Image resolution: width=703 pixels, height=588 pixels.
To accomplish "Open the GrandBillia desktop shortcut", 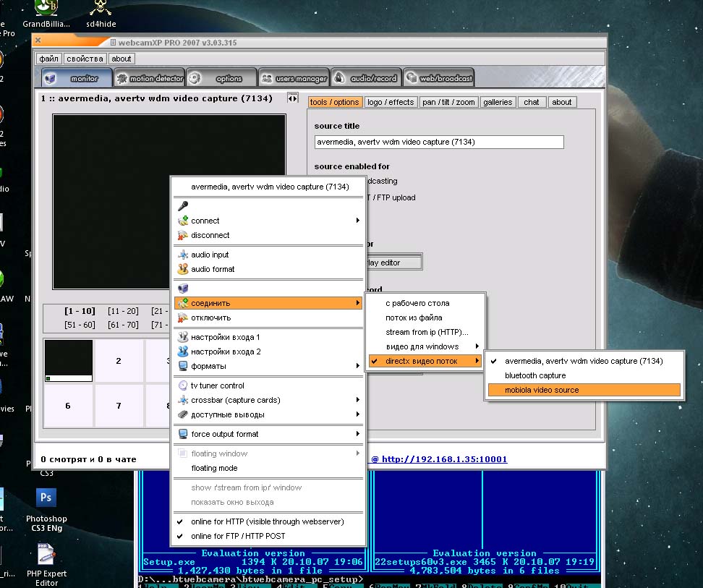I will (46, 14).
